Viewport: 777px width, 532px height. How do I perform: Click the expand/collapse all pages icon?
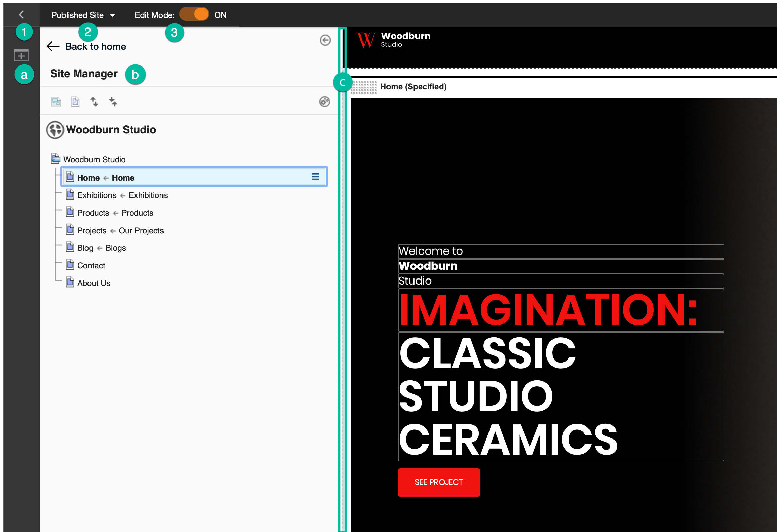95,102
